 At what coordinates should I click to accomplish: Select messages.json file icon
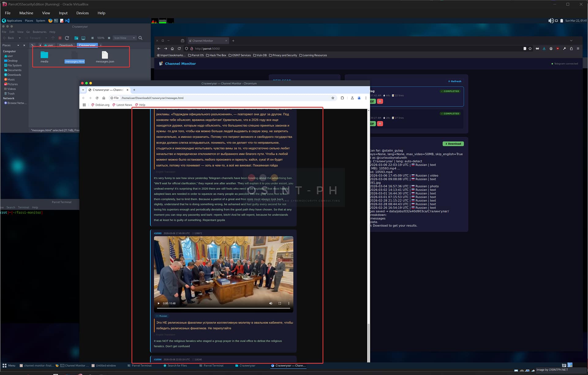pyautogui.click(x=105, y=55)
